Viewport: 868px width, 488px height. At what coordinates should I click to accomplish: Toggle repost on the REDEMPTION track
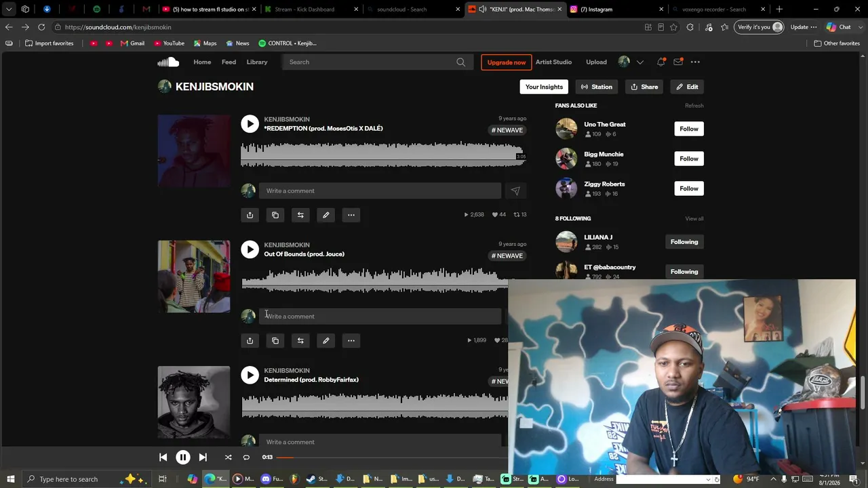[300, 215]
